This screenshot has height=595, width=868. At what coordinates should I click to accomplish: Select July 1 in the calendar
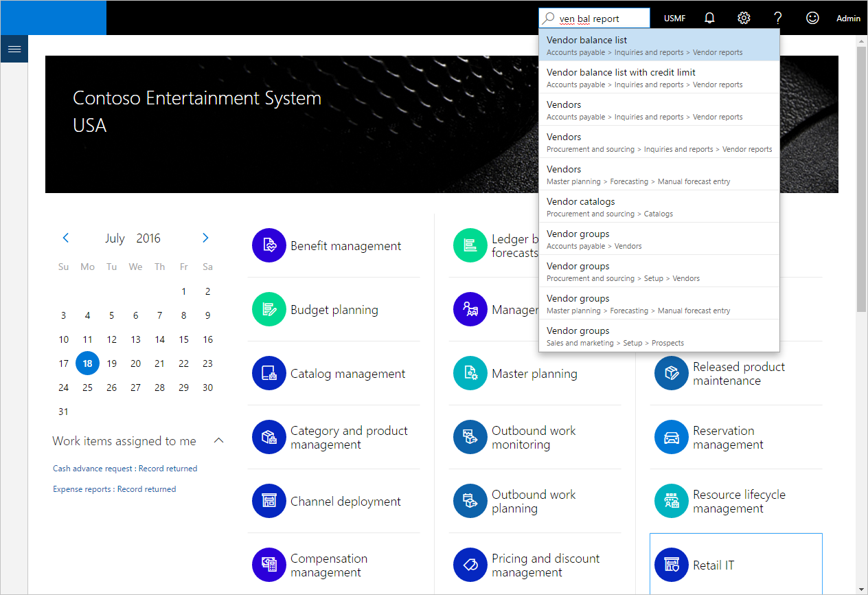pos(183,291)
